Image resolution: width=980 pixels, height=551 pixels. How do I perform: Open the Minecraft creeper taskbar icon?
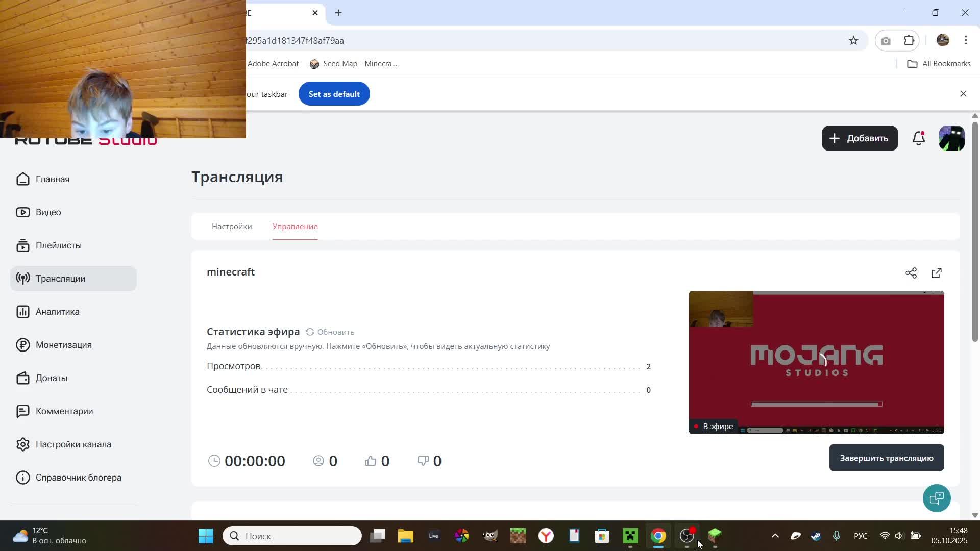tap(630, 536)
